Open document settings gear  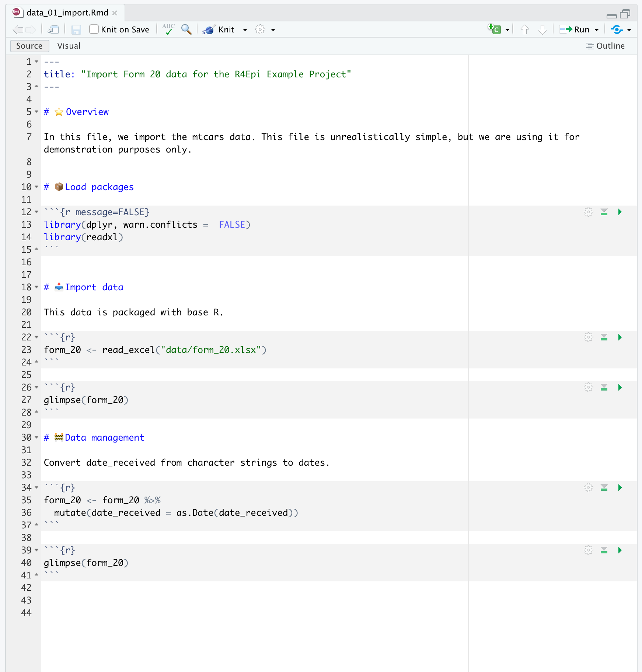tap(260, 29)
